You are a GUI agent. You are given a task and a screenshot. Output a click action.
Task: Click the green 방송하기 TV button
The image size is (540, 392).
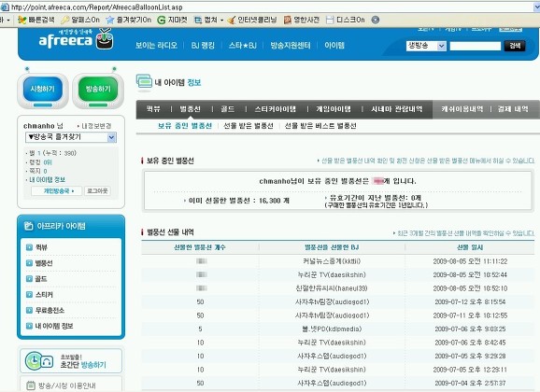pyautogui.click(x=98, y=91)
